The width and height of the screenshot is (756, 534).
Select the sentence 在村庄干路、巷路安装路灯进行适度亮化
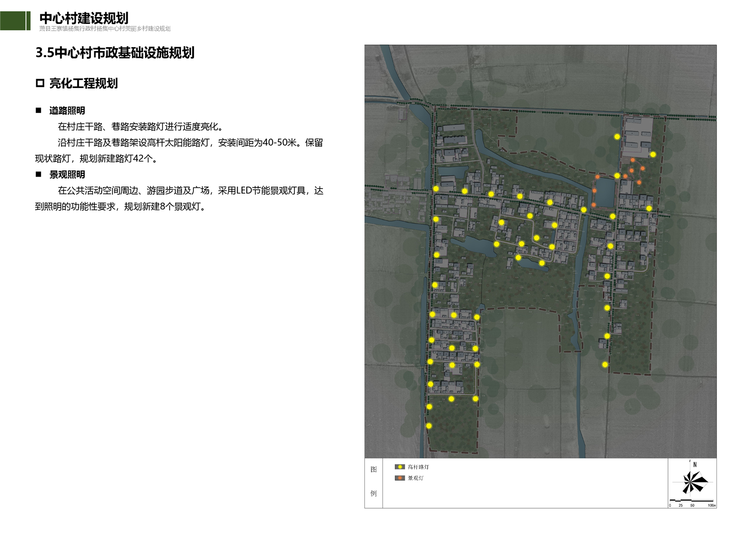(141, 127)
